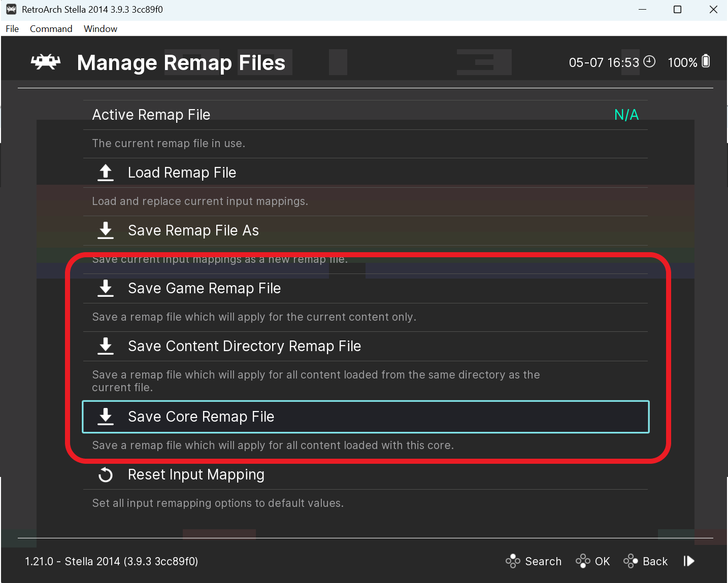Open the Command menu
This screenshot has height=583, width=728.
click(x=51, y=29)
